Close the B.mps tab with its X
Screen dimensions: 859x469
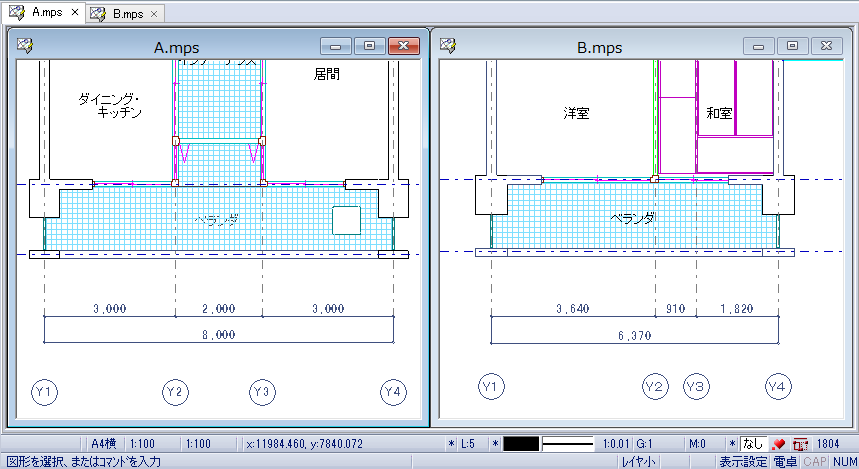pos(154,14)
